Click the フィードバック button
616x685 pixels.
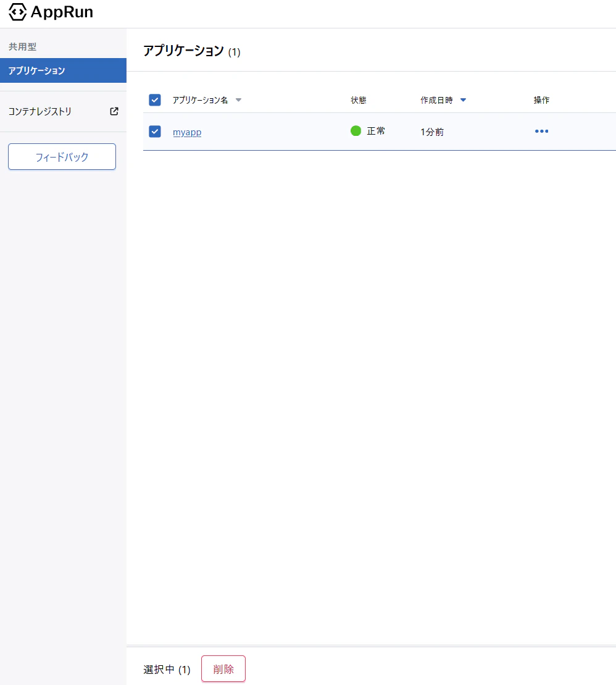(62, 156)
